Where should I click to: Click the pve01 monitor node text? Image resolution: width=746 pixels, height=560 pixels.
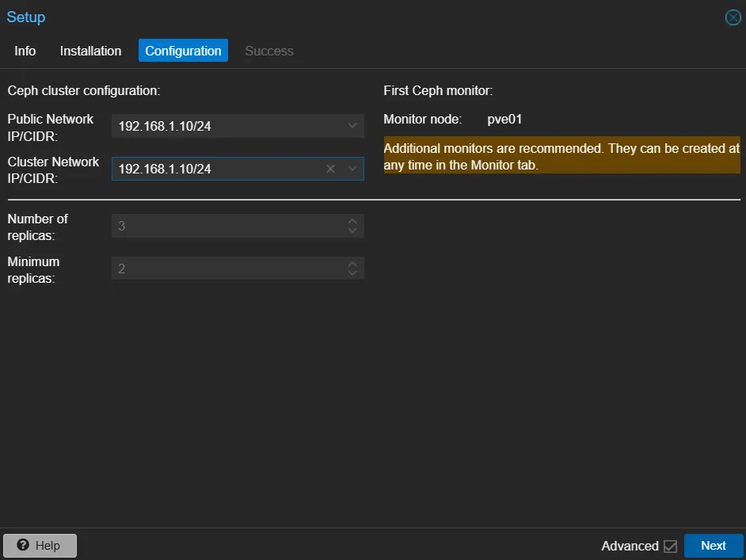(504, 120)
